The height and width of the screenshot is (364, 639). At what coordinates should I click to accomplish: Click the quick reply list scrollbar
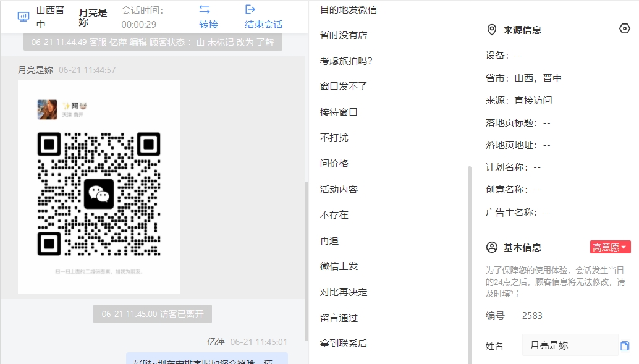point(470,265)
